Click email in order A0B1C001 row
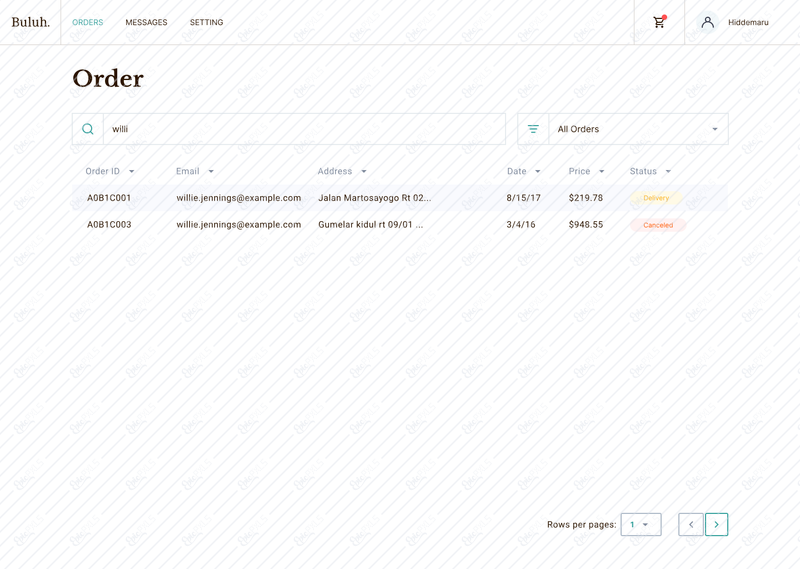The image size is (800, 569). (239, 197)
